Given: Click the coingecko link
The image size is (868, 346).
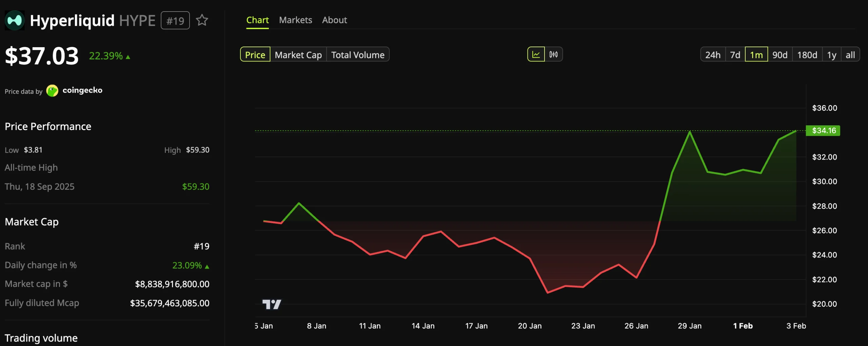Looking at the screenshot, I should [x=82, y=91].
